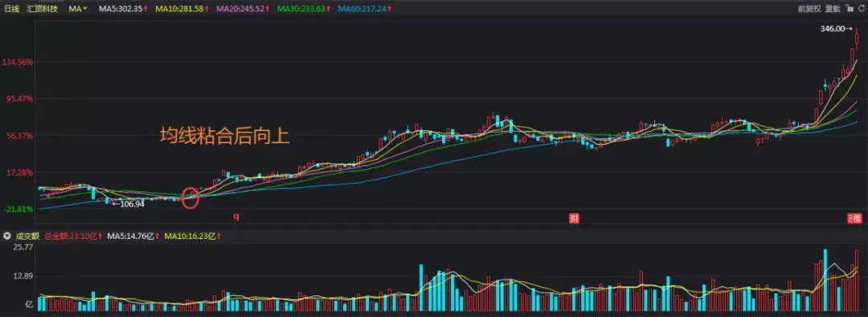
Task: Open the 前复权 adjustment selector
Action: 809,8
